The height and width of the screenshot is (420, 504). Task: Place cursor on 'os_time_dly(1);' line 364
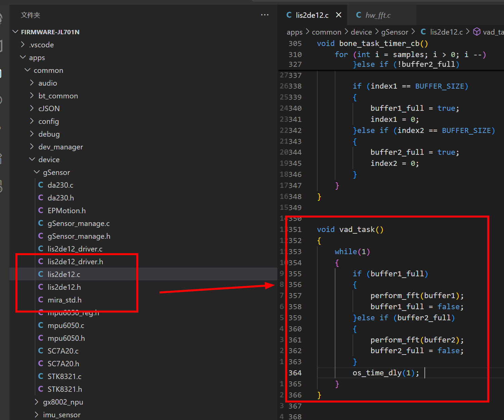[x=386, y=373]
